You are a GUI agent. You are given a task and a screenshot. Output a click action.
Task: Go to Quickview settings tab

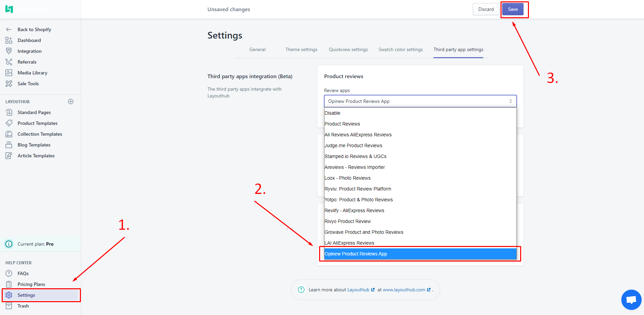[x=348, y=49]
